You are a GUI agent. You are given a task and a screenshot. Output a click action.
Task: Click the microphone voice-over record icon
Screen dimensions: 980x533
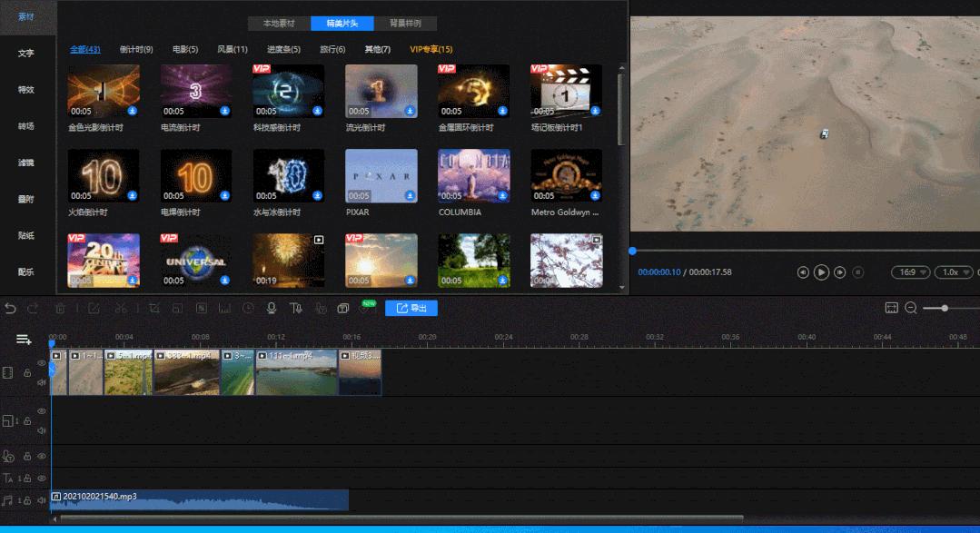[271, 309]
